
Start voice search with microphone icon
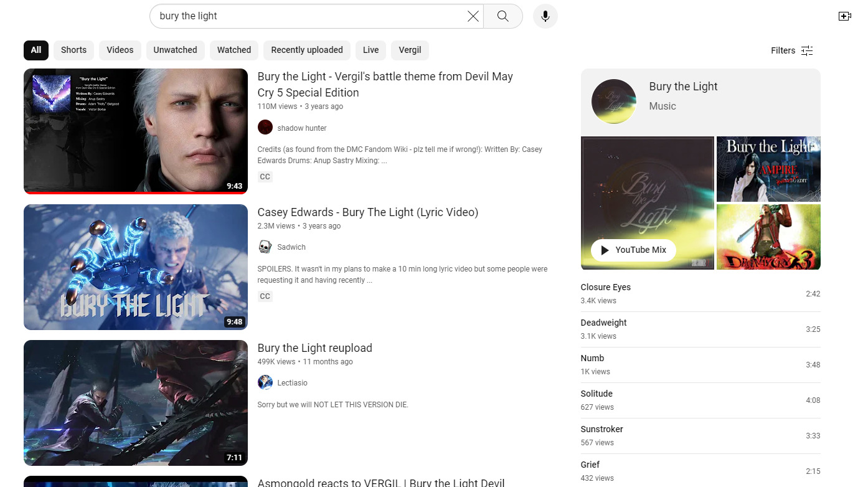pos(545,16)
